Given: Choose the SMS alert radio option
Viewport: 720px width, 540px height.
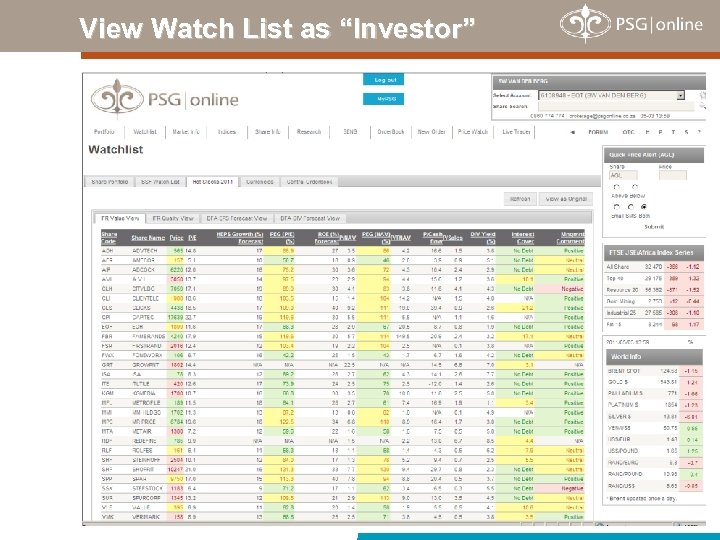Looking at the screenshot, I should [x=630, y=207].
